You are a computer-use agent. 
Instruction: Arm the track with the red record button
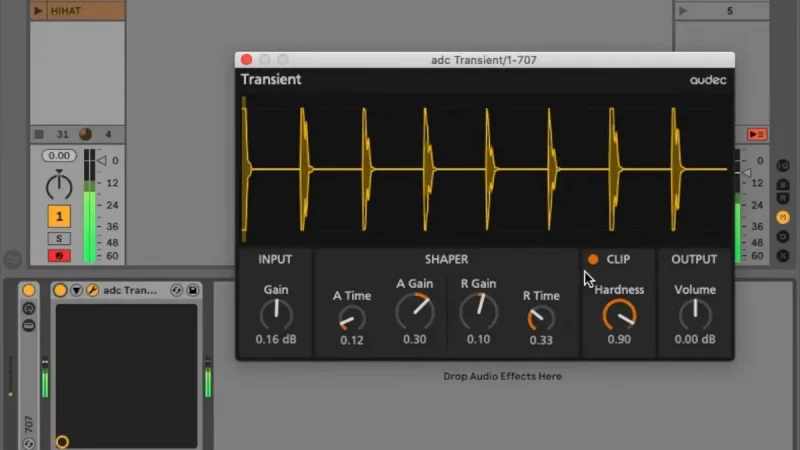click(x=59, y=256)
